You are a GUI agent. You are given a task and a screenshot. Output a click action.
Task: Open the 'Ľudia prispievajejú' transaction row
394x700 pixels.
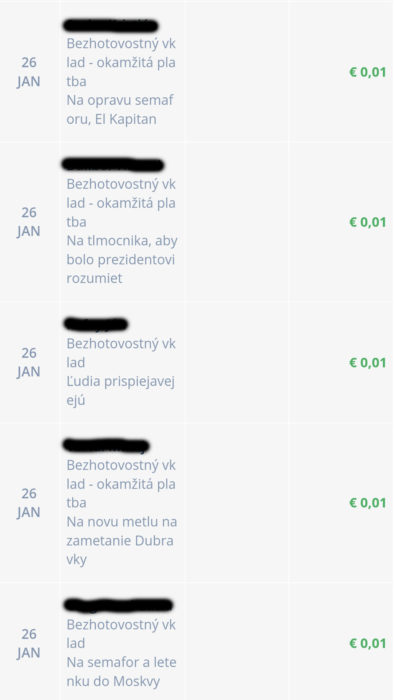pos(197,362)
